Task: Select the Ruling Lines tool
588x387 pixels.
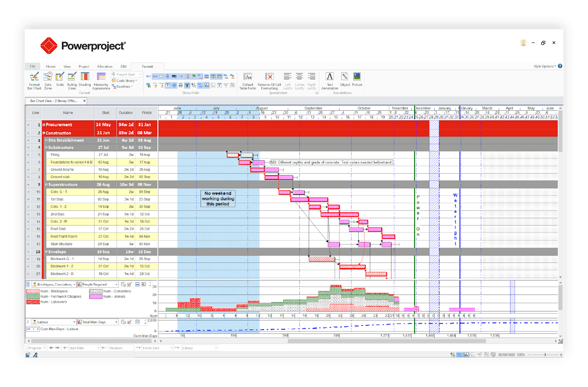Action: point(72,82)
